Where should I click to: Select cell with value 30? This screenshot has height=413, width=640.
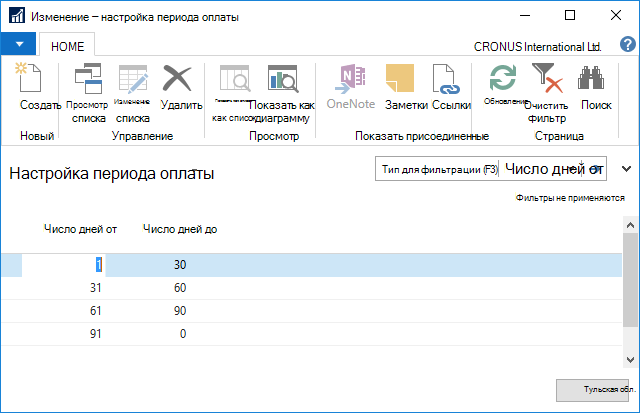pos(180,265)
